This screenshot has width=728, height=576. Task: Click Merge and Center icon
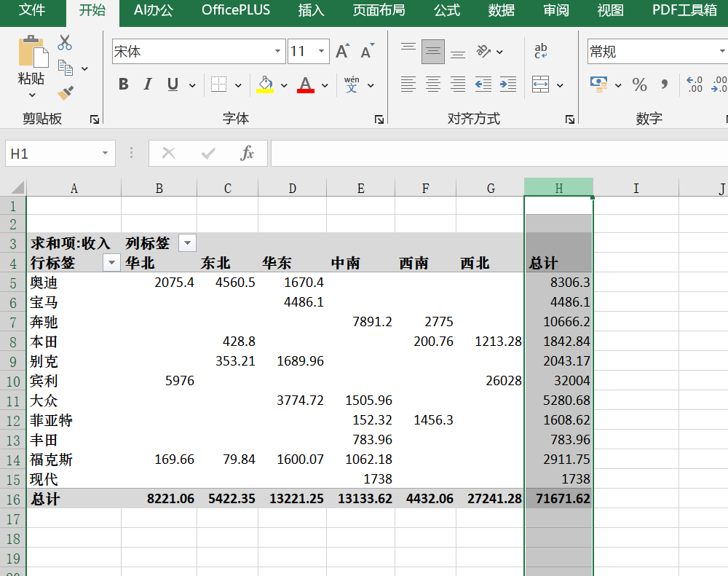pyautogui.click(x=540, y=84)
